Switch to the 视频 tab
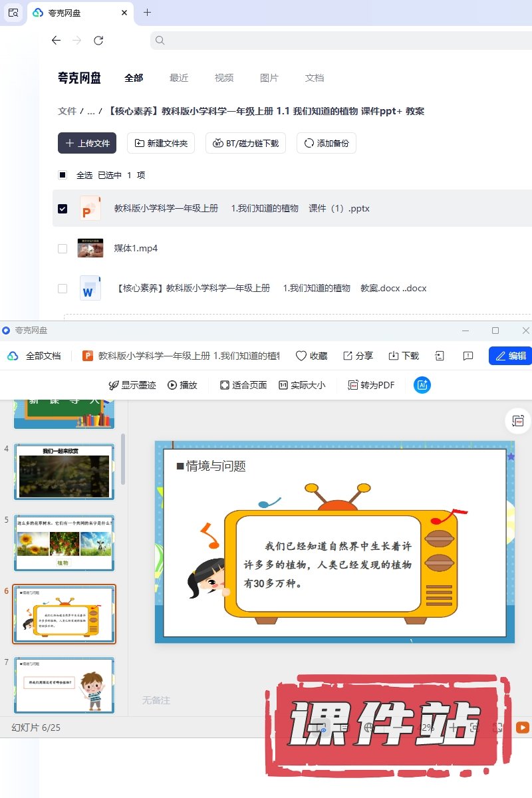The width and height of the screenshot is (532, 798). (224, 78)
